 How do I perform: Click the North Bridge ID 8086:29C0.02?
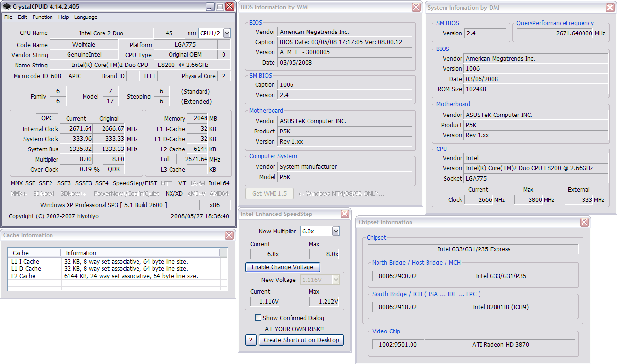point(398,276)
